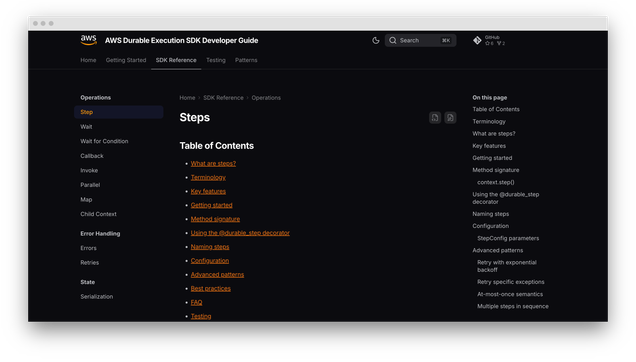The image size is (636, 362).
Task: Jump to context.step() in On this page
Action: pos(496,182)
